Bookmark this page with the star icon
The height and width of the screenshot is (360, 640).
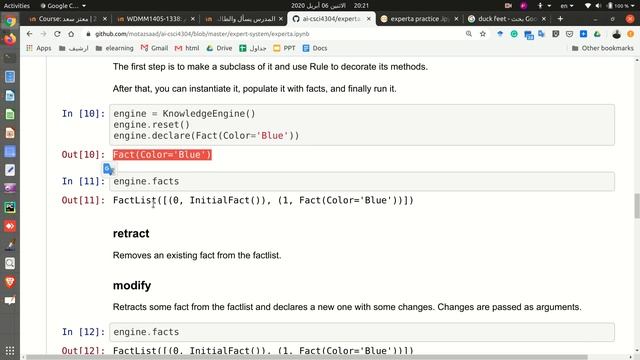tap(483, 34)
